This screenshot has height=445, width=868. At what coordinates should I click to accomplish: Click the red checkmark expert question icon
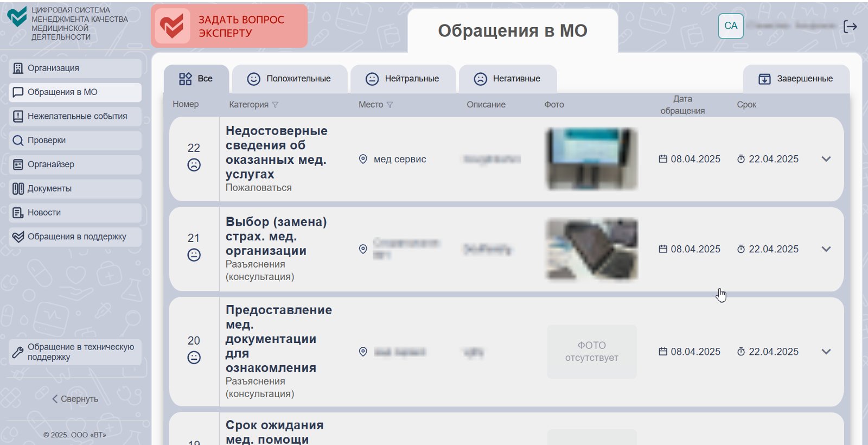click(x=173, y=26)
